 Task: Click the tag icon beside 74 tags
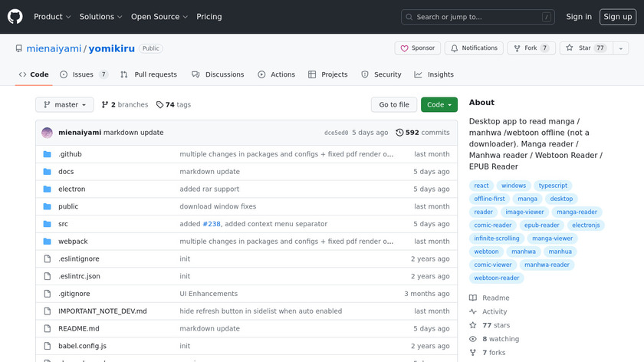click(159, 105)
